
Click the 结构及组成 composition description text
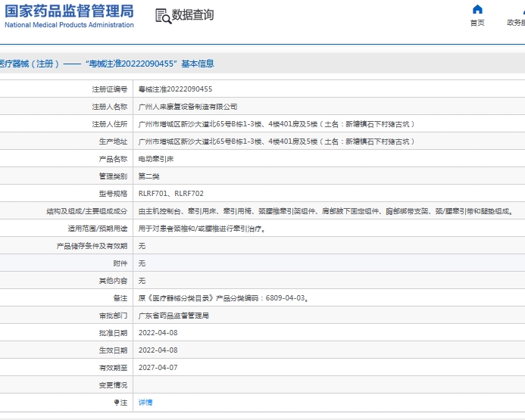[x=326, y=211]
